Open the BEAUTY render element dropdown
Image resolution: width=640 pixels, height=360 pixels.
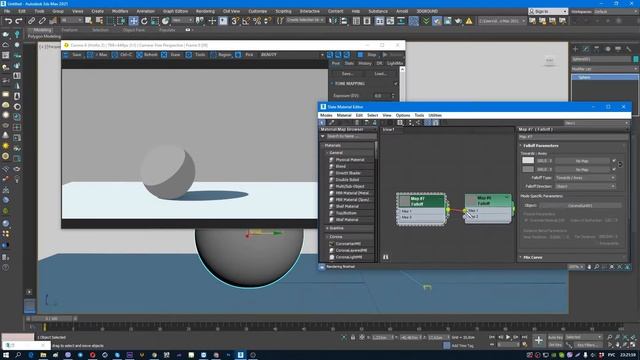[x=292, y=55]
